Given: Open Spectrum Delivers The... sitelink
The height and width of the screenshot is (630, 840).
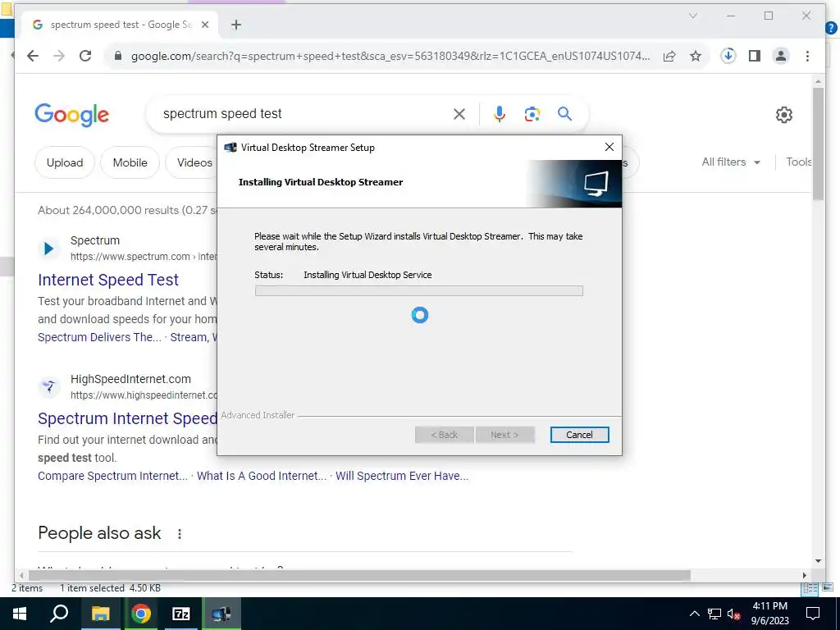Looking at the screenshot, I should 99,337.
